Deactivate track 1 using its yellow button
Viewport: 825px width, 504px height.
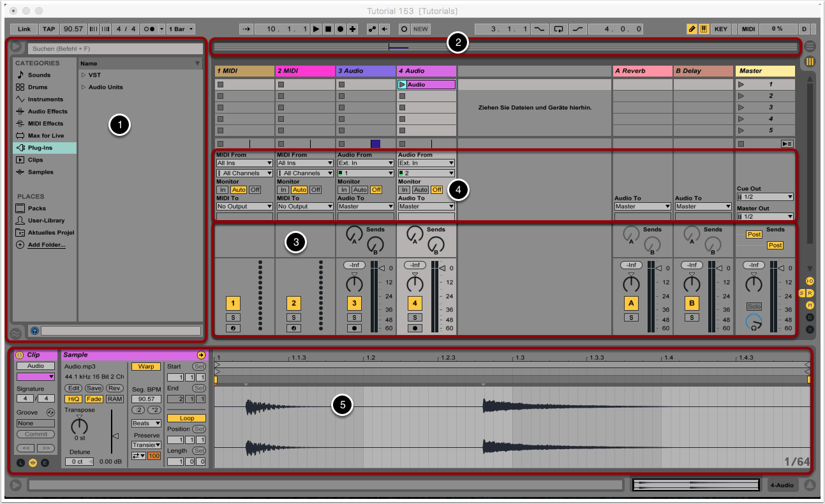click(x=234, y=303)
